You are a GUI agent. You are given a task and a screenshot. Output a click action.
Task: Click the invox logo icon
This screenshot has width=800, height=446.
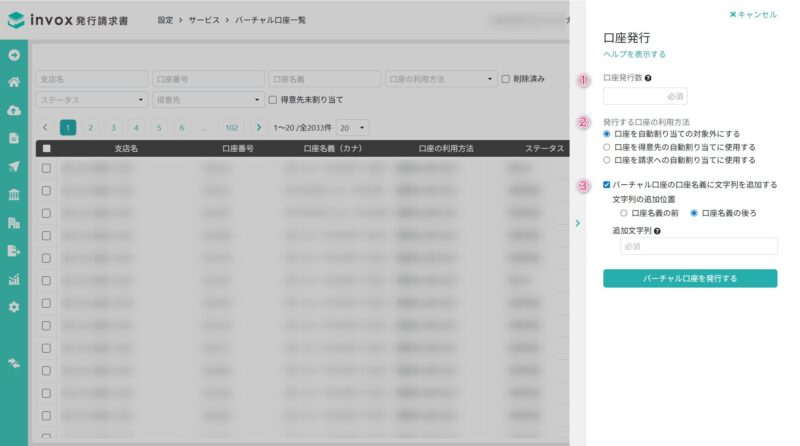[16, 20]
